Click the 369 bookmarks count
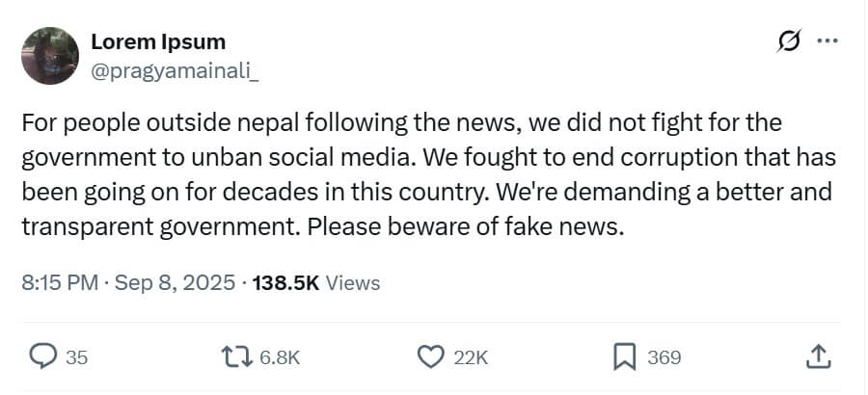868x395 pixels. point(664,357)
